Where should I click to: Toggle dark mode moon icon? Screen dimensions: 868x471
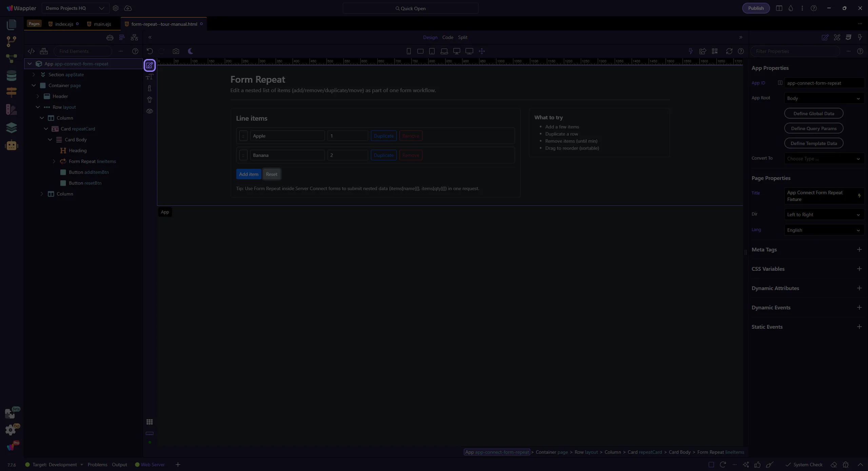tap(191, 51)
